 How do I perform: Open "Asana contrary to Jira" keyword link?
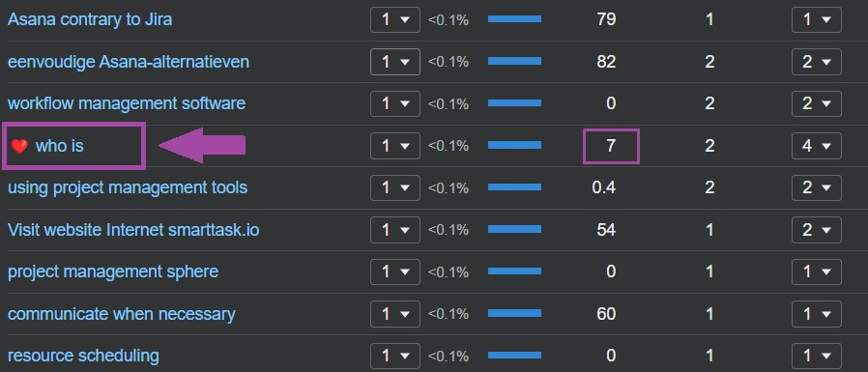click(90, 19)
